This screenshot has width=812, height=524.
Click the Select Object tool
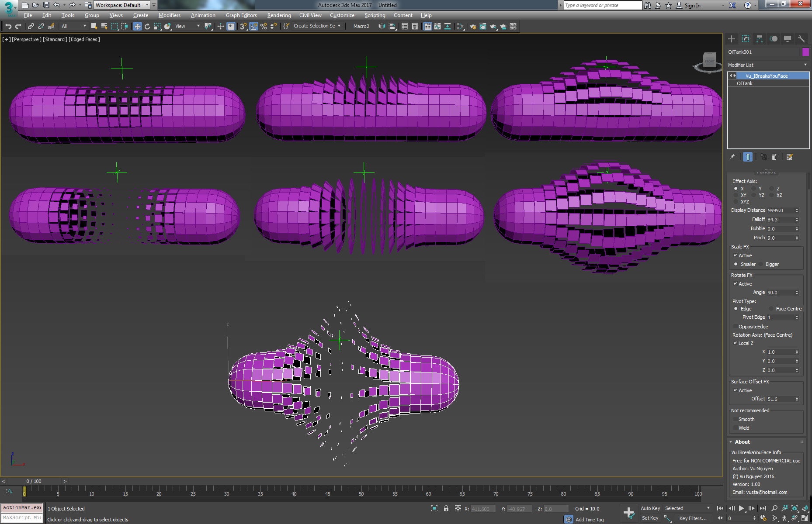click(x=94, y=26)
